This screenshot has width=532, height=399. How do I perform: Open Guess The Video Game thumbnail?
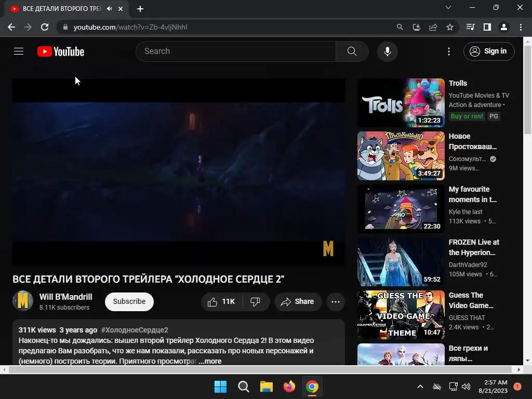coord(401,315)
